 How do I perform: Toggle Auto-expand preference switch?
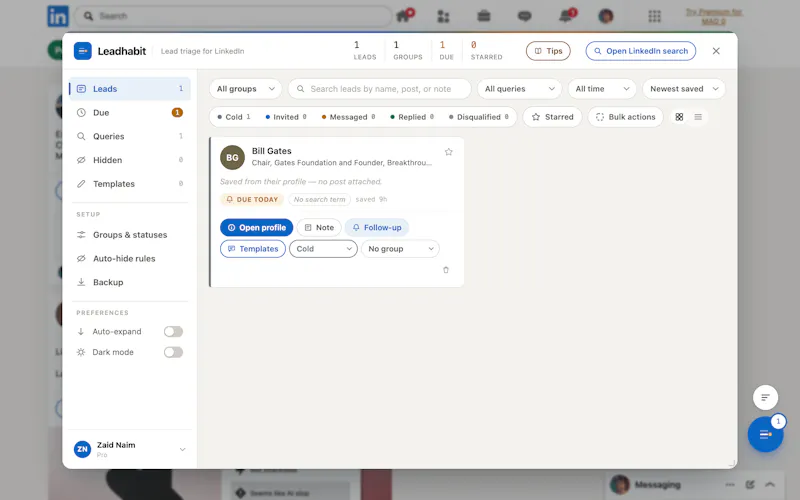(173, 332)
